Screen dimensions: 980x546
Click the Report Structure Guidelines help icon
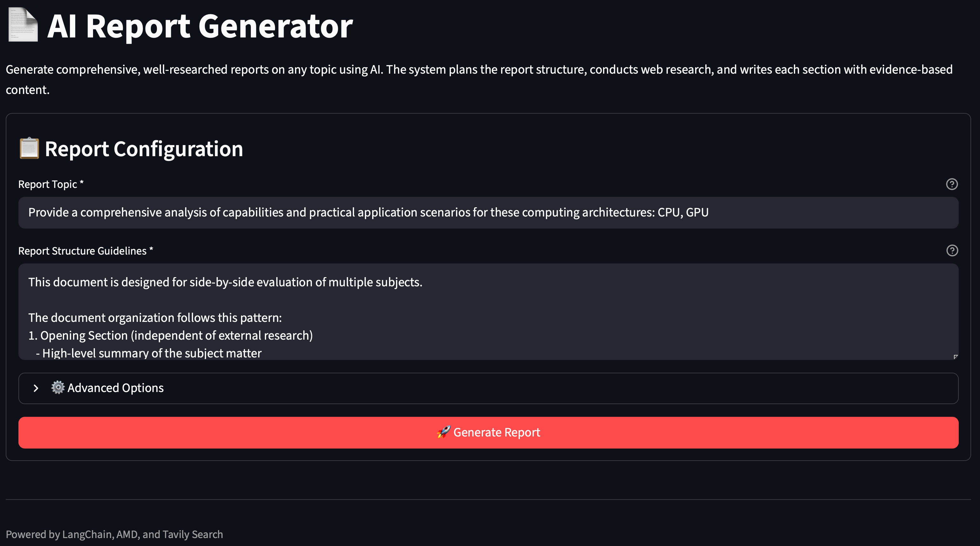coord(952,250)
